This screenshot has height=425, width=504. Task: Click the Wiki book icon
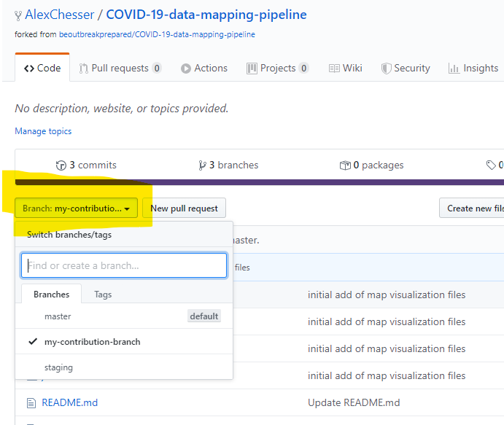[334, 69]
